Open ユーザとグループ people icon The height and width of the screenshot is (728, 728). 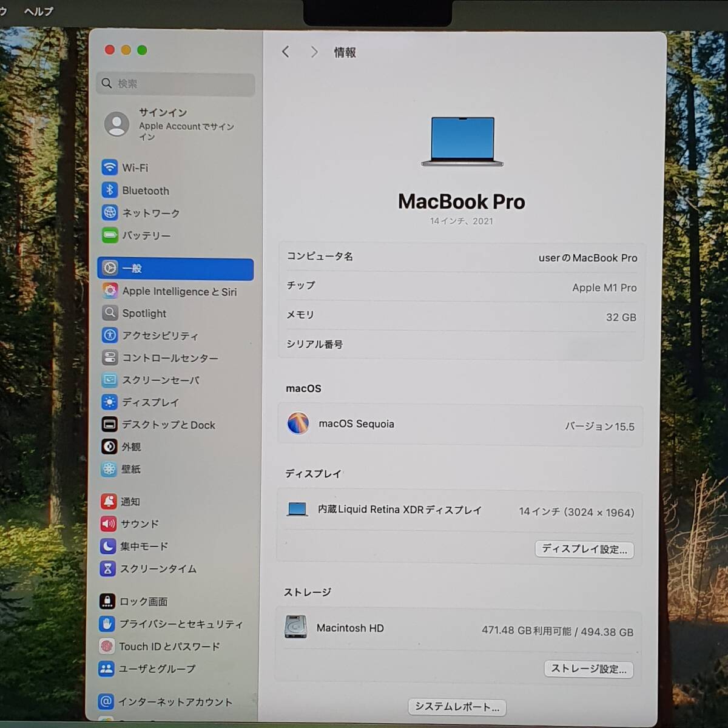[106, 669]
